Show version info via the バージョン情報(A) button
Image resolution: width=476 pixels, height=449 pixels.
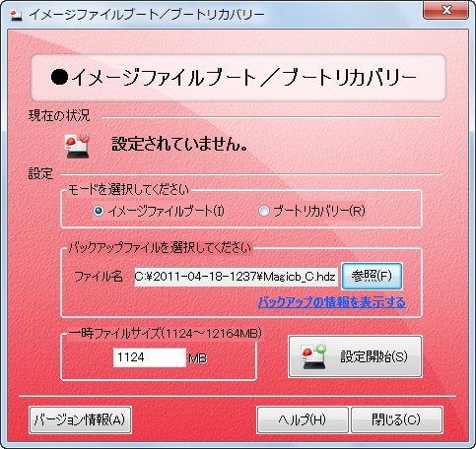tap(80, 419)
